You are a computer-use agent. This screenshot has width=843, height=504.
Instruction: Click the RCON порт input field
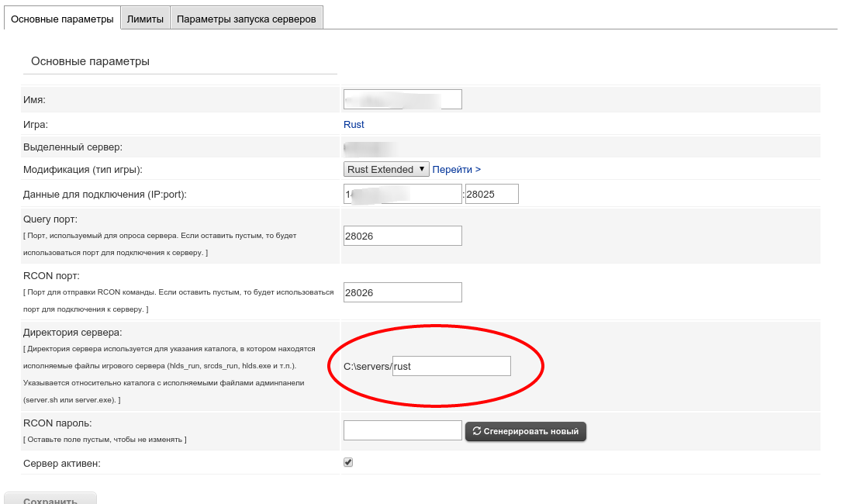402,292
